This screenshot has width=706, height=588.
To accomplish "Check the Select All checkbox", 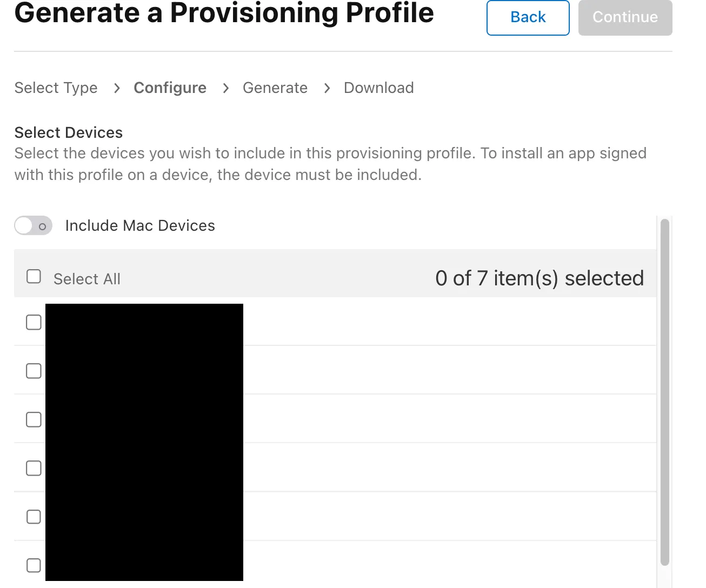I will [34, 277].
